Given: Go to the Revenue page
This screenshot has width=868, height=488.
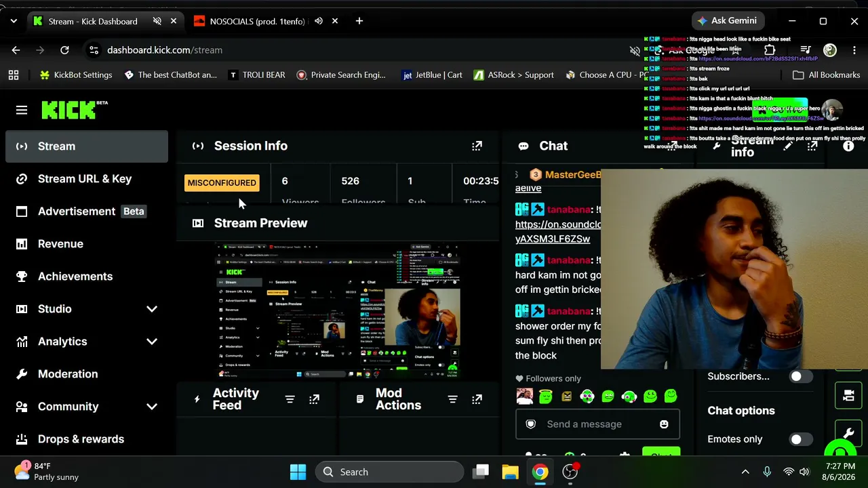Looking at the screenshot, I should (87, 244).
